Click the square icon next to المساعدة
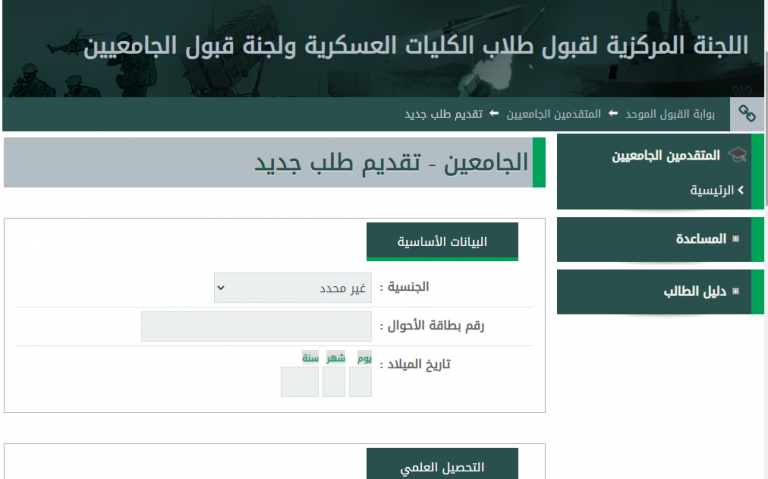768x479 pixels. (x=736, y=239)
